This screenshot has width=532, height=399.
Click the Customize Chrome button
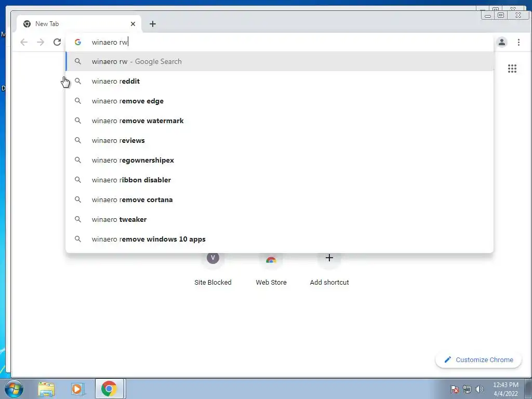click(478, 360)
